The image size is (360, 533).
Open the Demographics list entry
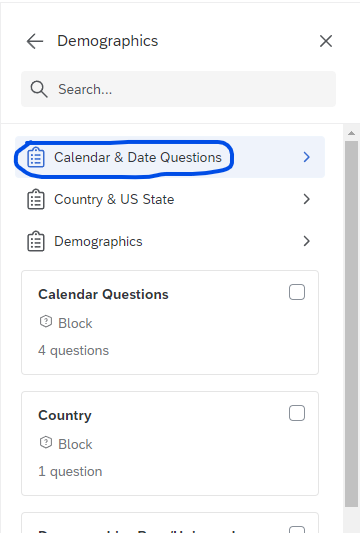pyautogui.click(x=170, y=241)
